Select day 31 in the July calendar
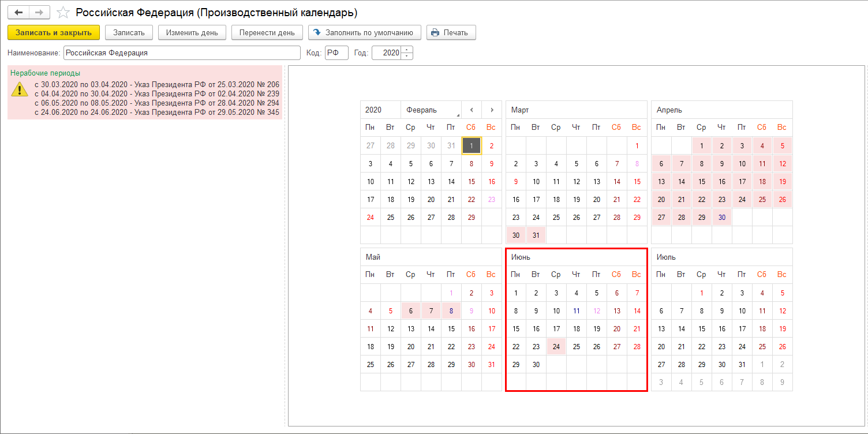Screen dimensions: 868x434 742,365
